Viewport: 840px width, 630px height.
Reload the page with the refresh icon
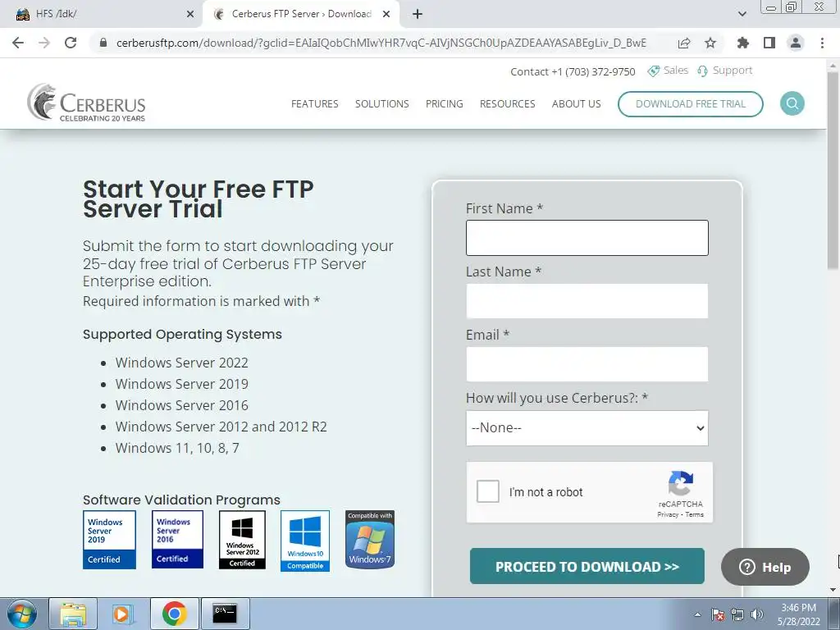pos(71,43)
